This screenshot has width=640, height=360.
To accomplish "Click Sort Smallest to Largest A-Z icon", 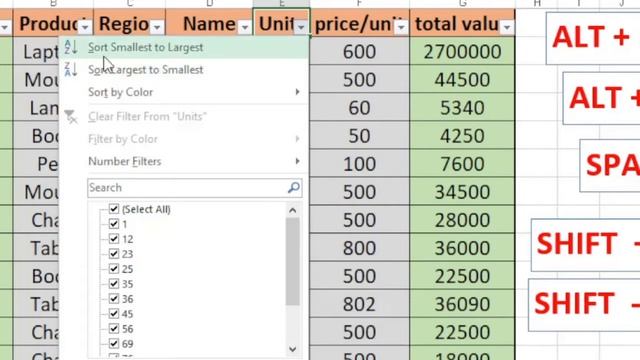I will click(71, 47).
